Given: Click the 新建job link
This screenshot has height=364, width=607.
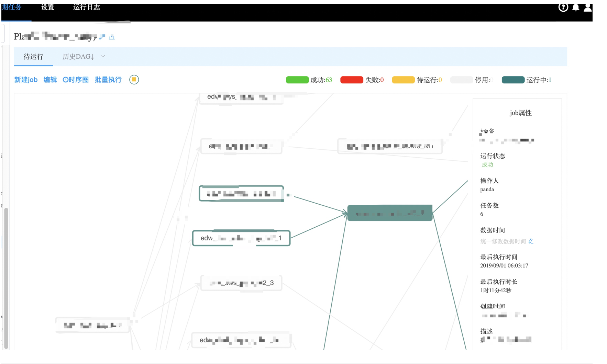Looking at the screenshot, I should pos(26,80).
